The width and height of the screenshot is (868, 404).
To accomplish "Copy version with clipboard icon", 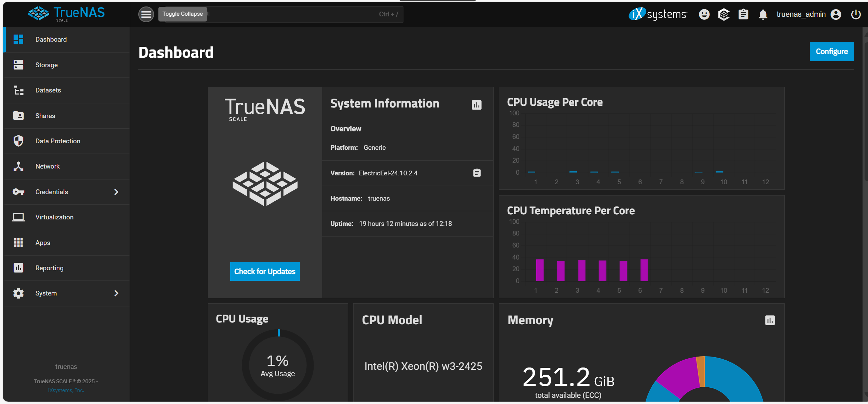I will 477,173.
